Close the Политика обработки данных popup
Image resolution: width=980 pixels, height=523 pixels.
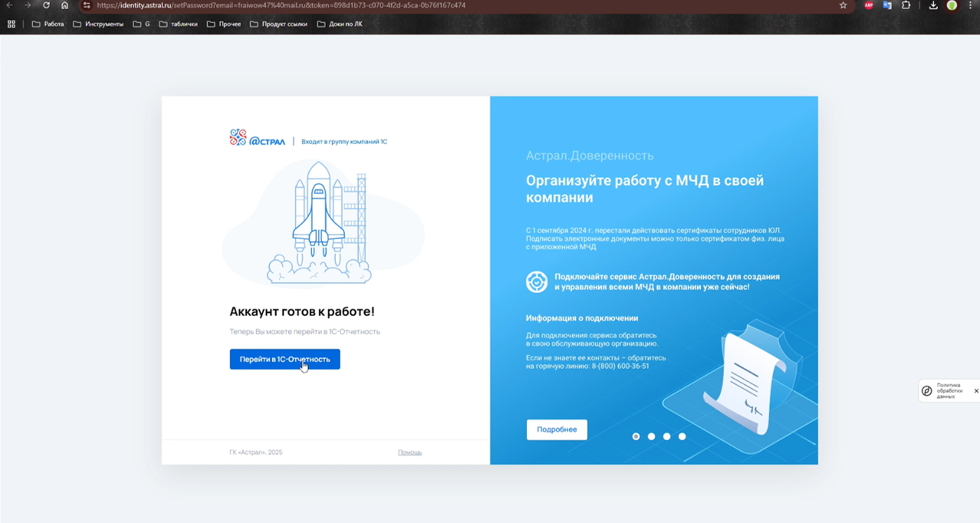tap(976, 391)
